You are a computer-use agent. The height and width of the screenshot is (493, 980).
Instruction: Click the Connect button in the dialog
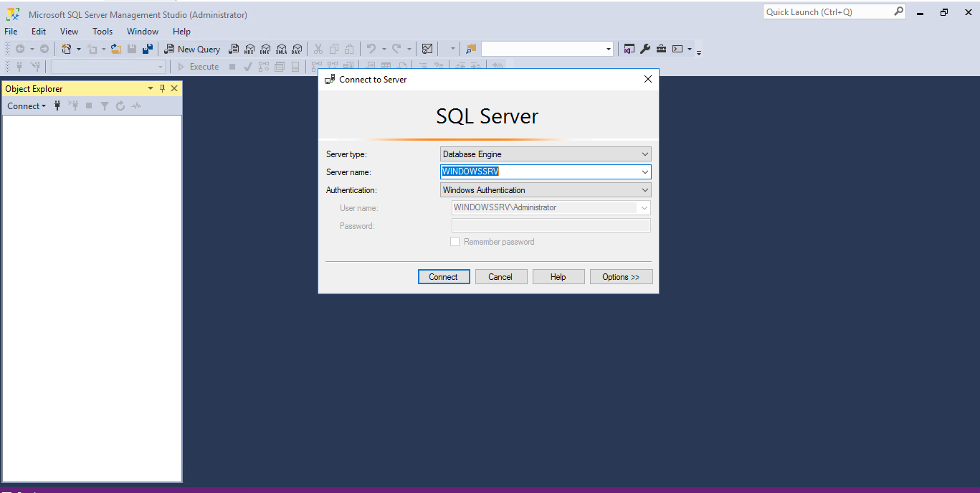point(444,277)
